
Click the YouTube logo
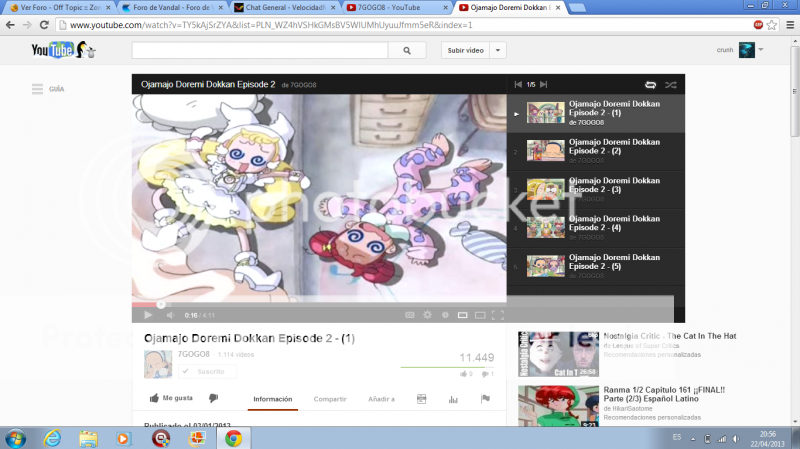[63, 50]
